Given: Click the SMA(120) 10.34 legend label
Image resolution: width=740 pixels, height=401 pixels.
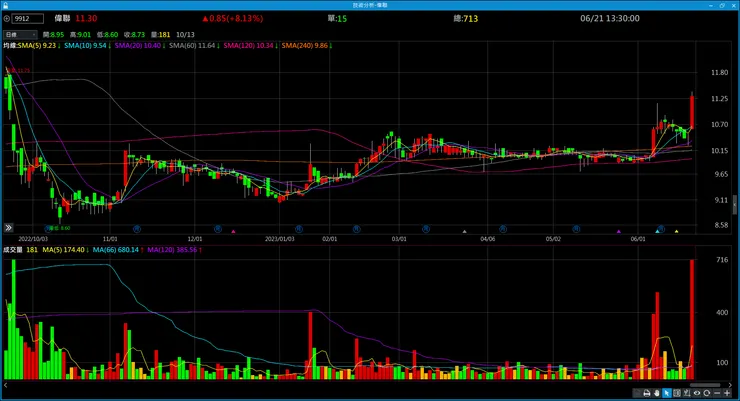Looking at the screenshot, I should pyautogui.click(x=248, y=46).
